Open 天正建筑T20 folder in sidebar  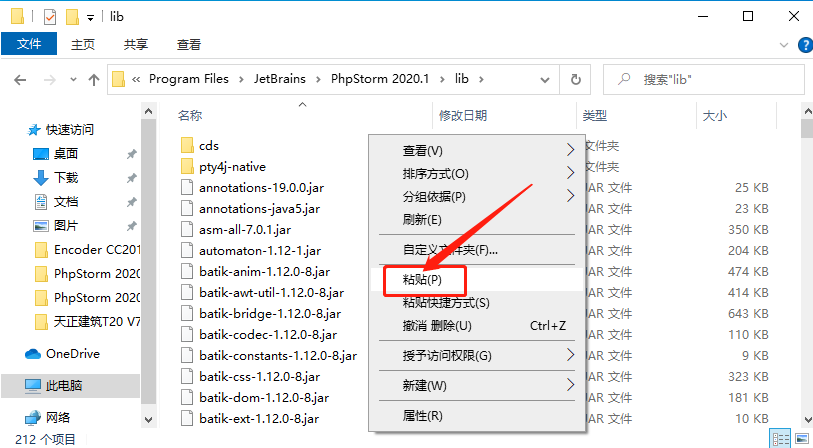click(x=96, y=321)
